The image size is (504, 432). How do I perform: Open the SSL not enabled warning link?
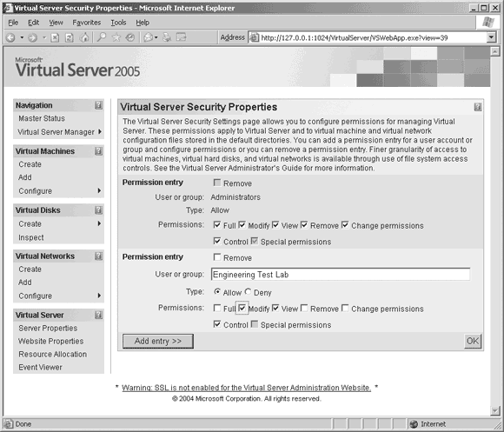pos(246,388)
